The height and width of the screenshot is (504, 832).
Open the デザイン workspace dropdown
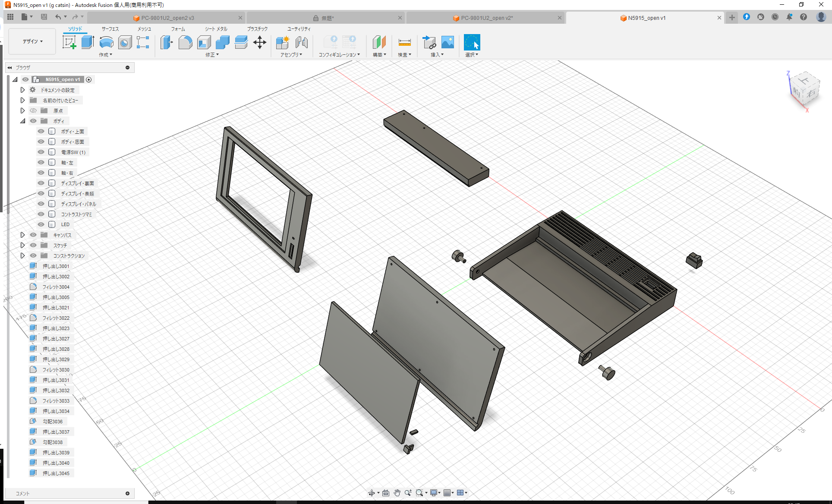[32, 41]
